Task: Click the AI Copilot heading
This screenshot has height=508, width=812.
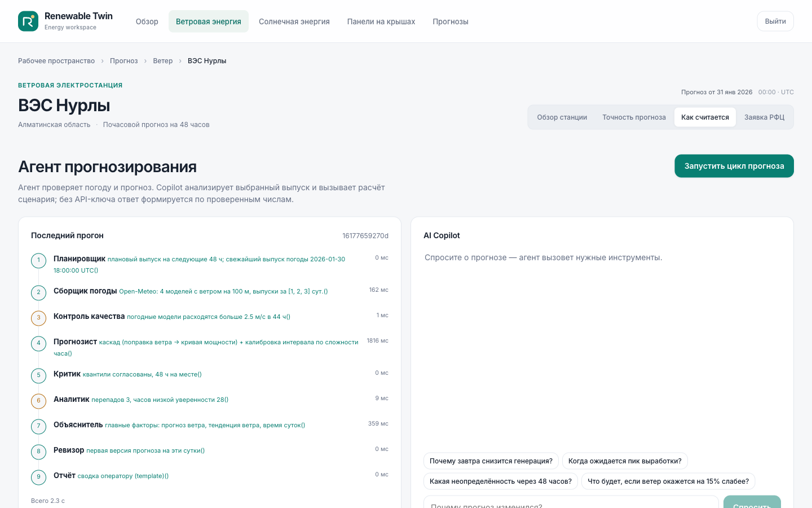Action: click(442, 236)
